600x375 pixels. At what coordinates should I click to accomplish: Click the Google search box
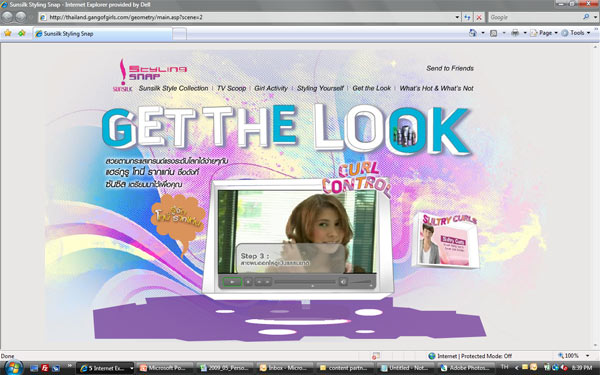coord(535,17)
